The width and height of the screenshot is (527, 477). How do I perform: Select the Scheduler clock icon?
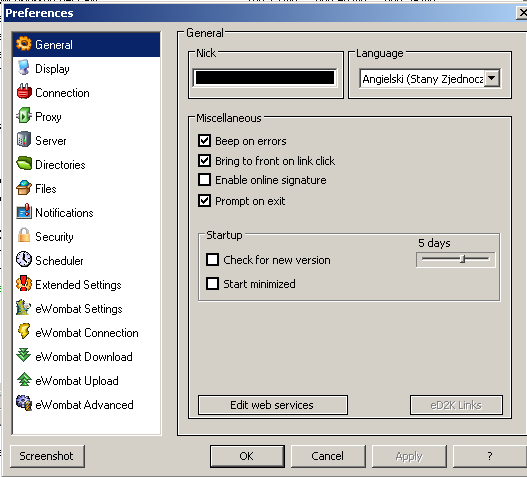(x=24, y=260)
